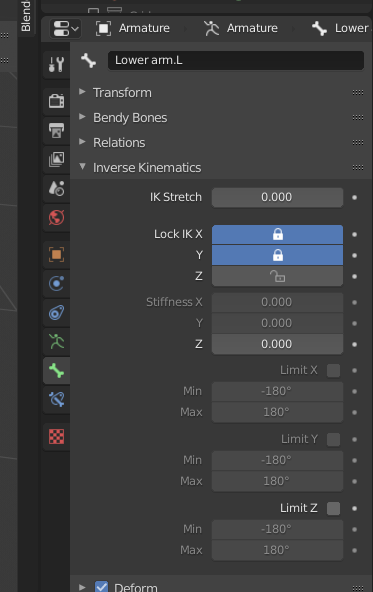This screenshot has height=592, width=373.
Task: Click the second Armature breadcrumb text
Action: point(252,28)
